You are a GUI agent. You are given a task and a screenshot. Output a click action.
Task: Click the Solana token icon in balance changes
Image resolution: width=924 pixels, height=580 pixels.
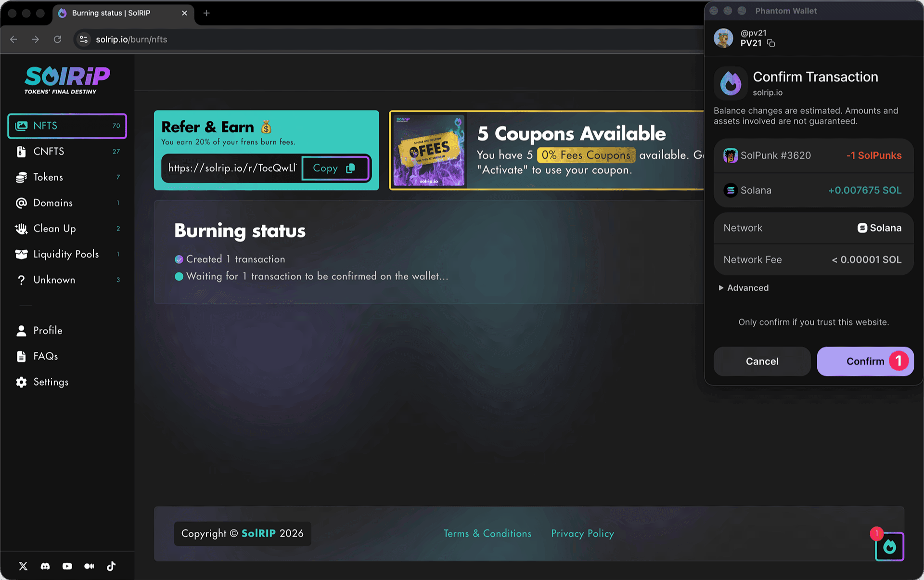(731, 190)
